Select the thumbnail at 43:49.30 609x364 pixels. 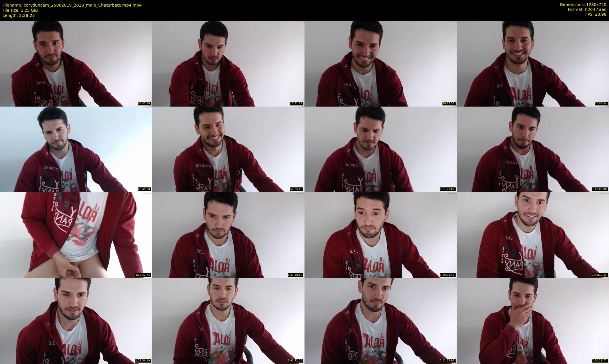tap(76, 149)
